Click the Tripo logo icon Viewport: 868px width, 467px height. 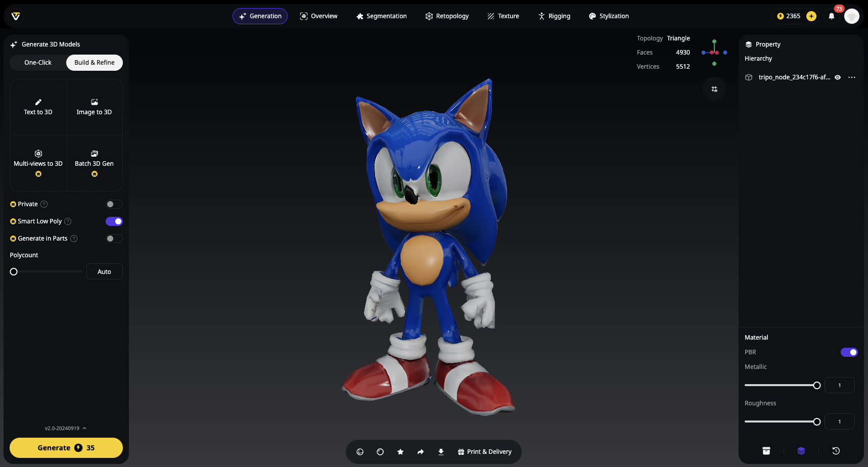(x=16, y=16)
